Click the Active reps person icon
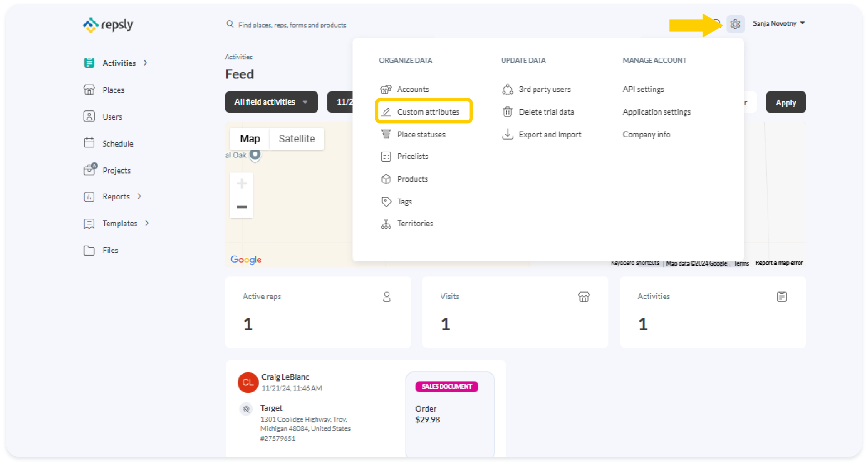 pyautogui.click(x=386, y=297)
